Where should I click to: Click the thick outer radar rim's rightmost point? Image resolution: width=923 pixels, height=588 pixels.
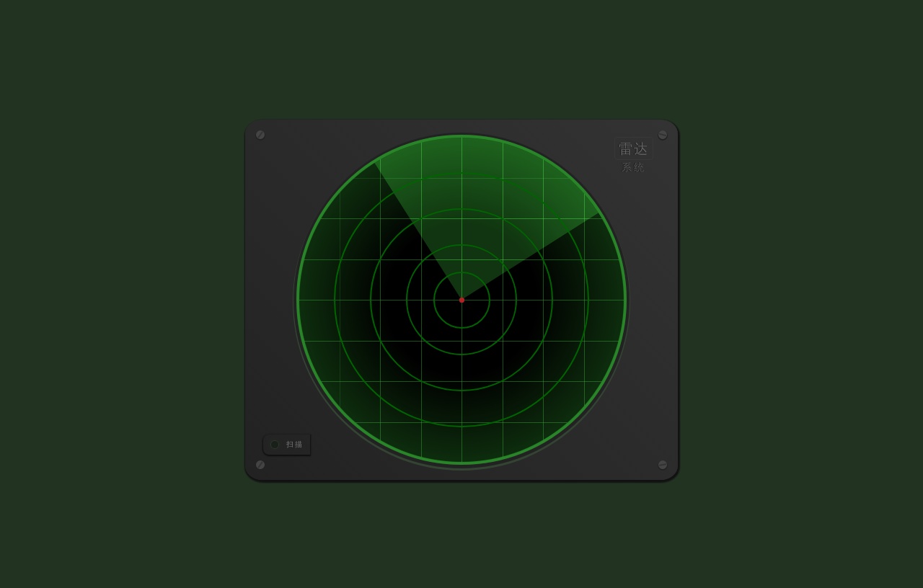[624, 300]
